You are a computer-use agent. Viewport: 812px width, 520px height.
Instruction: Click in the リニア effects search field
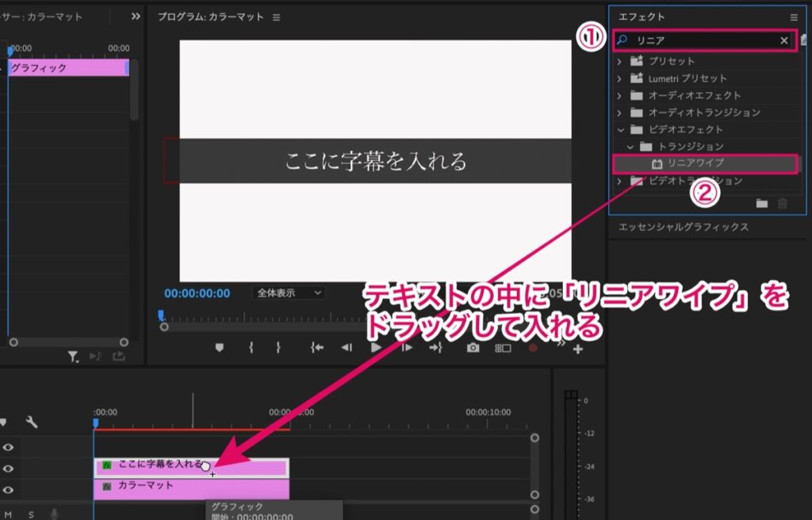[x=704, y=40]
